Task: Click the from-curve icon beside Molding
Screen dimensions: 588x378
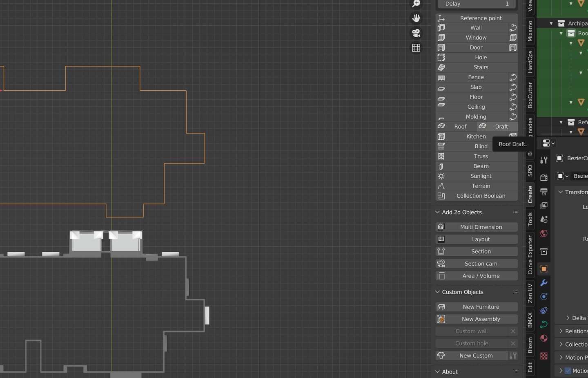Action: 513,116
